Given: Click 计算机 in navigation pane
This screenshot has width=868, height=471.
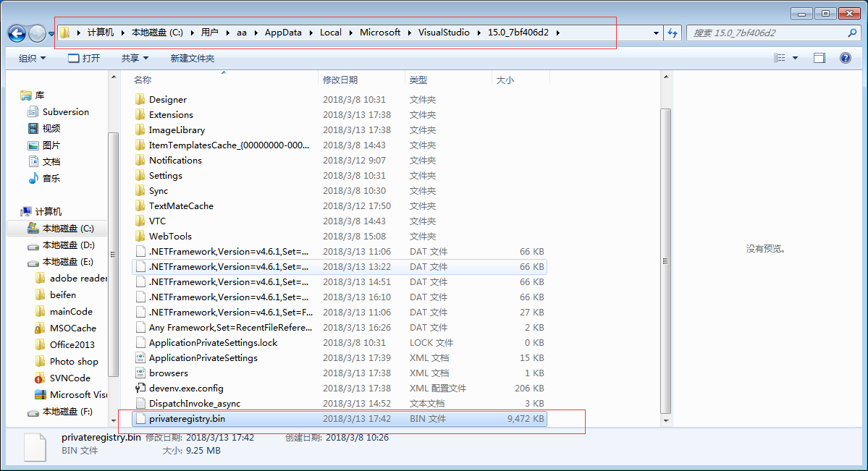Looking at the screenshot, I should [49, 211].
